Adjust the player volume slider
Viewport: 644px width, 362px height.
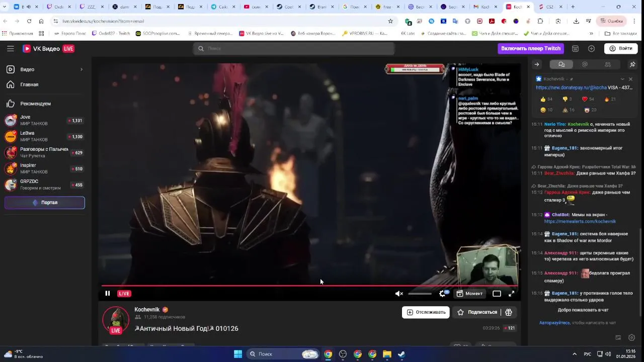[420, 294]
